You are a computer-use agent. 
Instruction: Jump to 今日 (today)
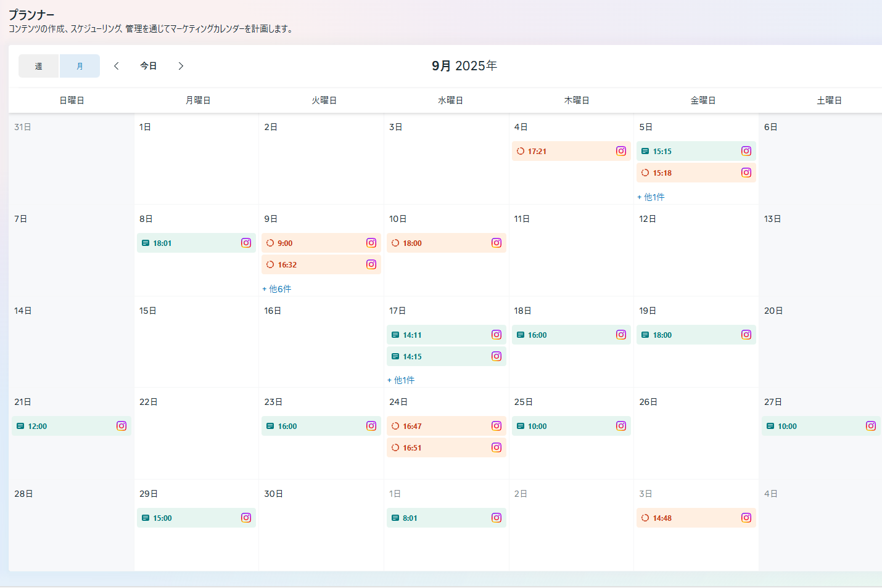point(148,66)
